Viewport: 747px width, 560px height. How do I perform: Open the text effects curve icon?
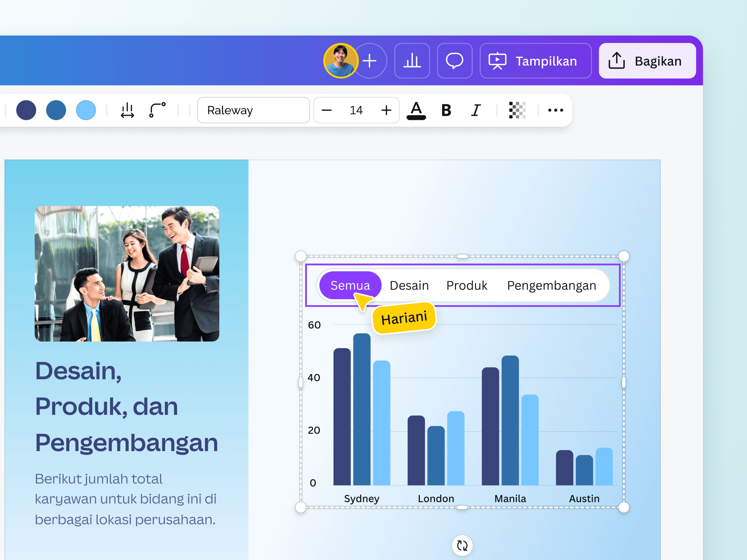[157, 110]
